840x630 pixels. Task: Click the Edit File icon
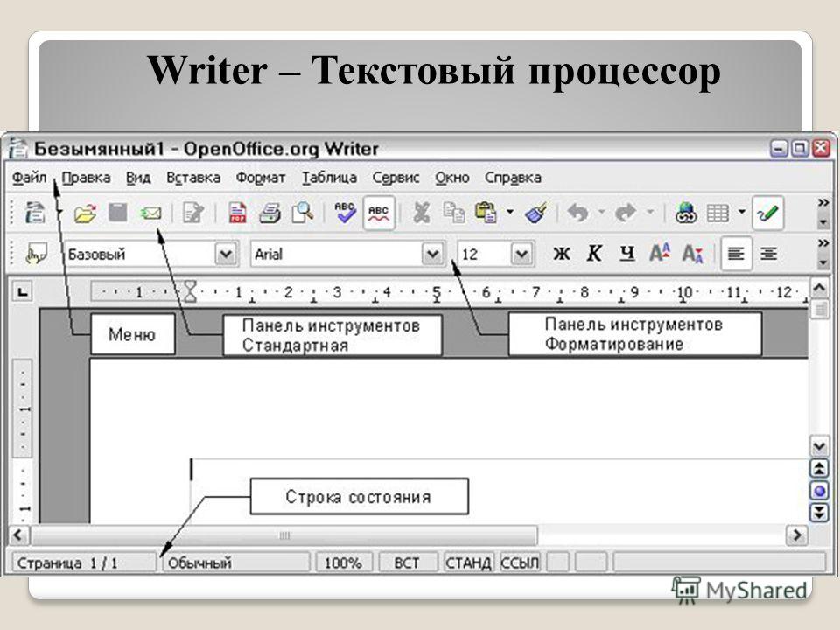tap(192, 213)
